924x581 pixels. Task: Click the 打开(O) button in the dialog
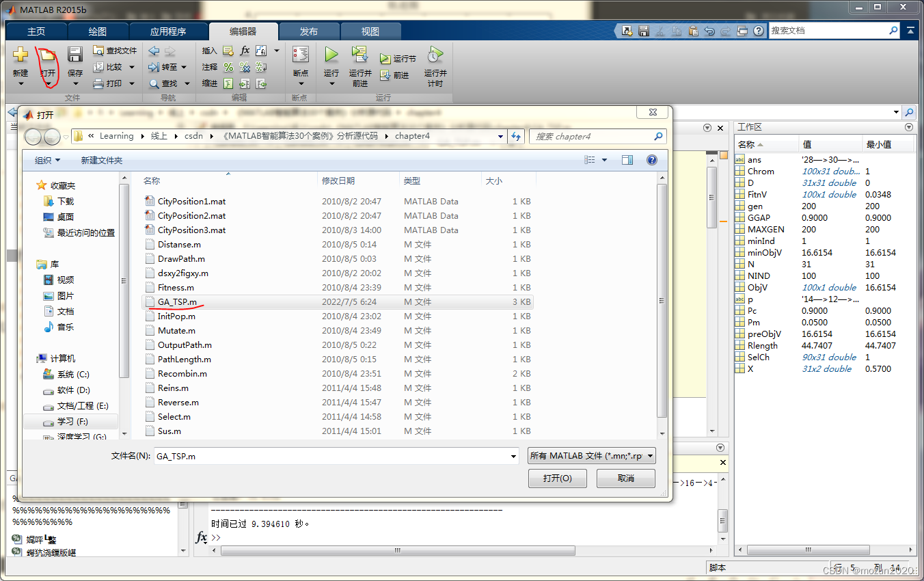pyautogui.click(x=558, y=478)
